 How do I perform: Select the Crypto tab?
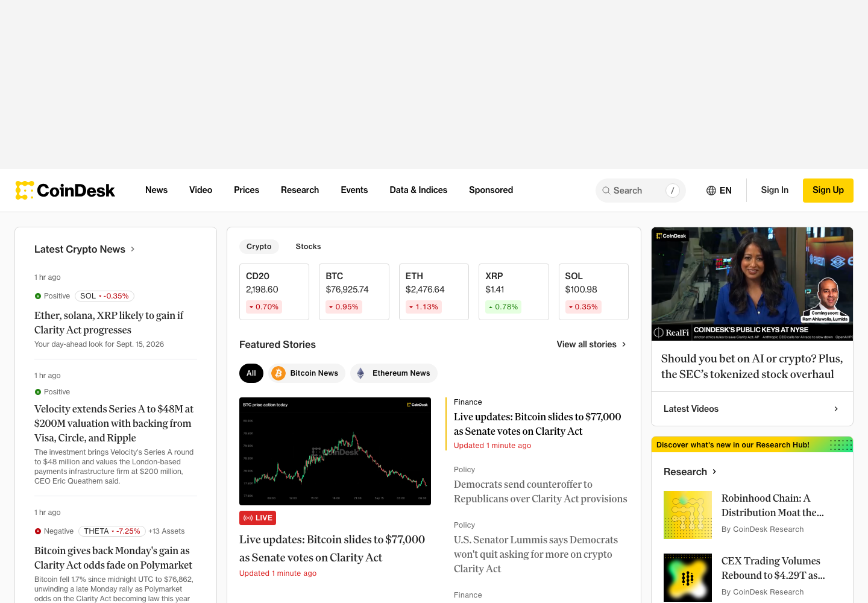tap(259, 247)
